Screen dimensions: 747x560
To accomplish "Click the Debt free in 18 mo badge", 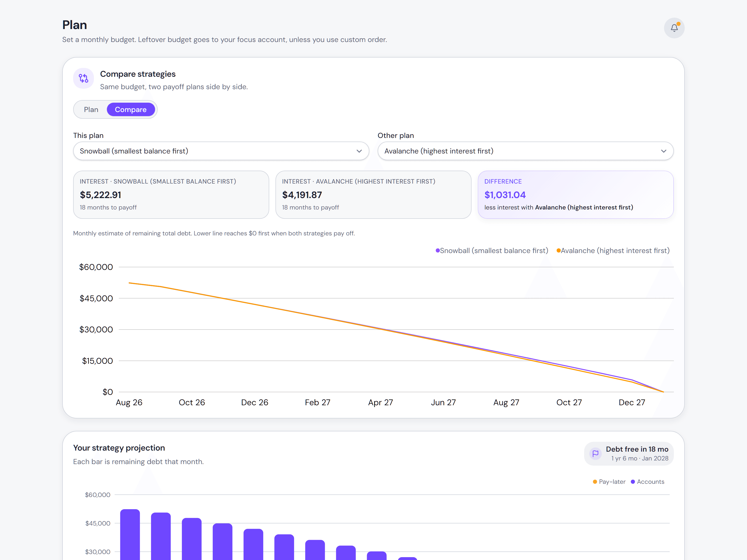I will click(628, 453).
